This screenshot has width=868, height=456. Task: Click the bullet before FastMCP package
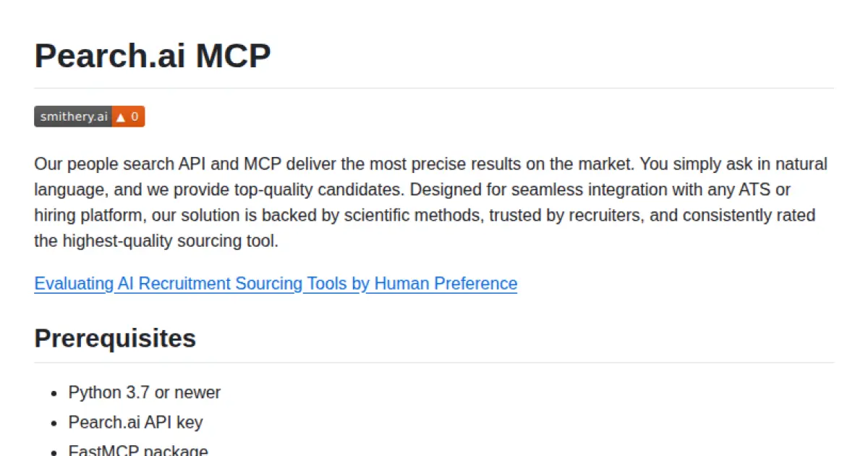[x=54, y=452]
